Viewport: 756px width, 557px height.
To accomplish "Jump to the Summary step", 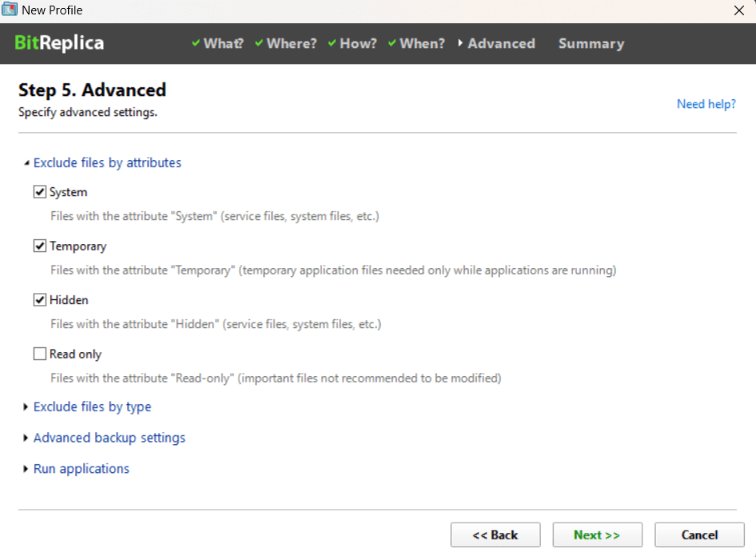I will point(591,44).
